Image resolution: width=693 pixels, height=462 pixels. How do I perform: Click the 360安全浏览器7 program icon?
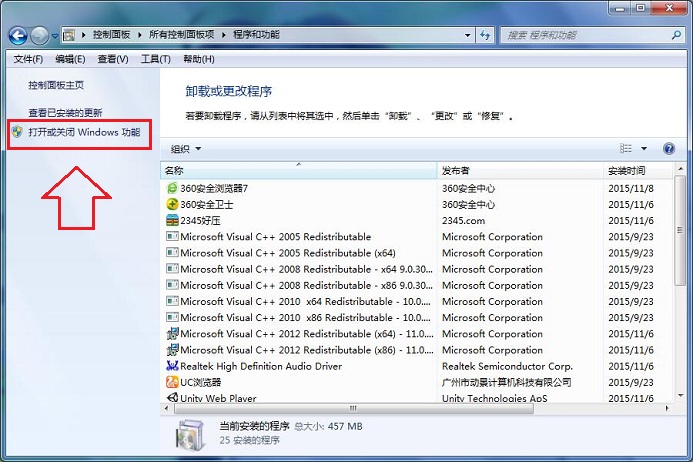(x=172, y=188)
